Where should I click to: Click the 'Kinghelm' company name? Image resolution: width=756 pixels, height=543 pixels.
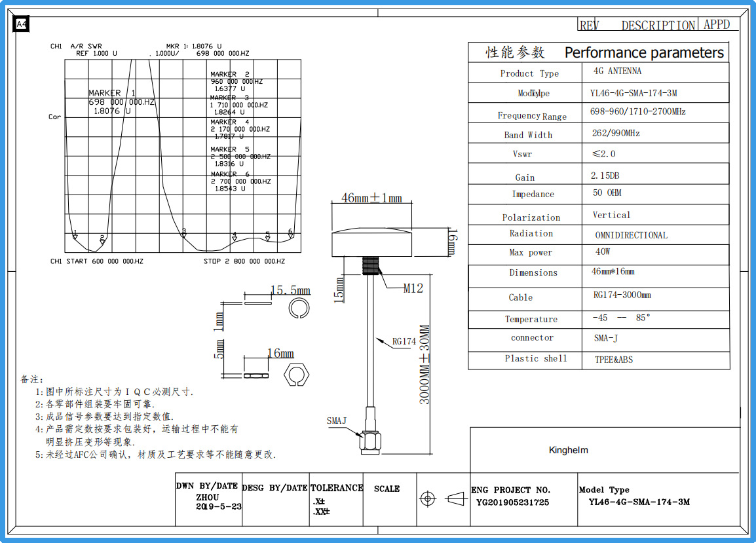[x=569, y=450]
